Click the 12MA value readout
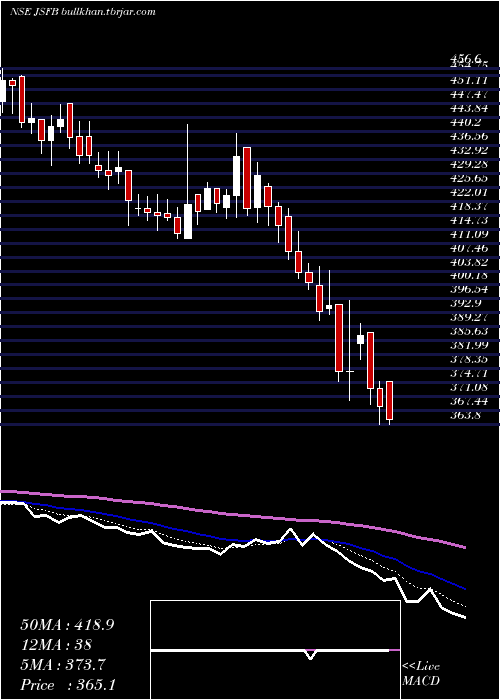Image resolution: width=500 pixels, height=700 pixels. point(56,645)
